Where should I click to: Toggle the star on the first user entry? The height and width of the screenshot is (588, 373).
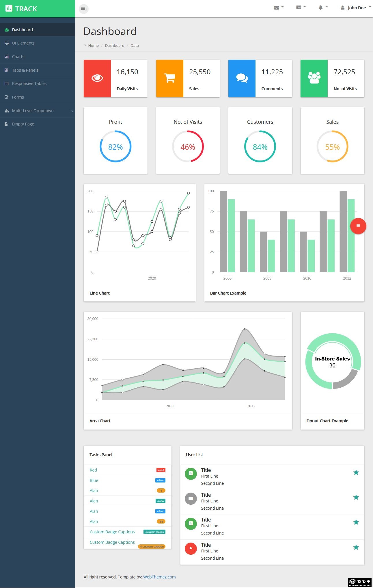pos(356,472)
